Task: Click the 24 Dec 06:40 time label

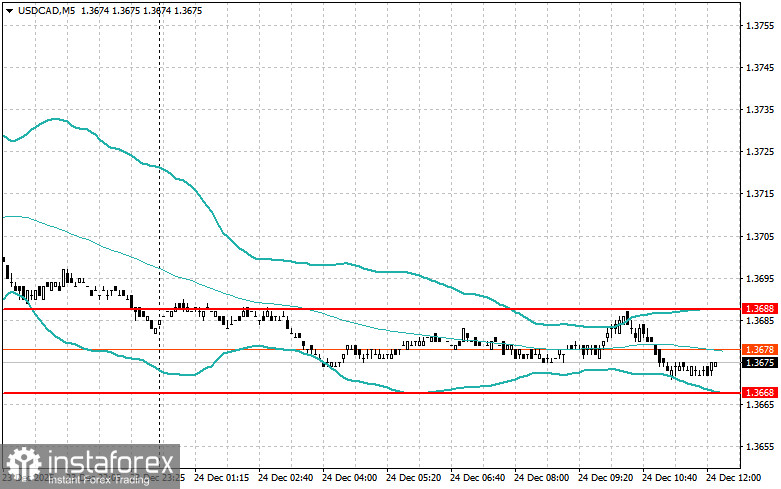Action: [x=477, y=478]
